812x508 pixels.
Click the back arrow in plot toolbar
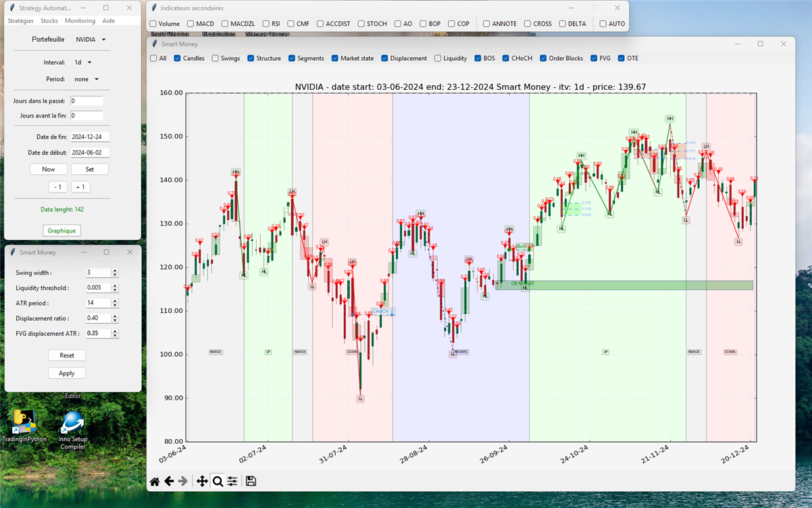[x=169, y=481]
